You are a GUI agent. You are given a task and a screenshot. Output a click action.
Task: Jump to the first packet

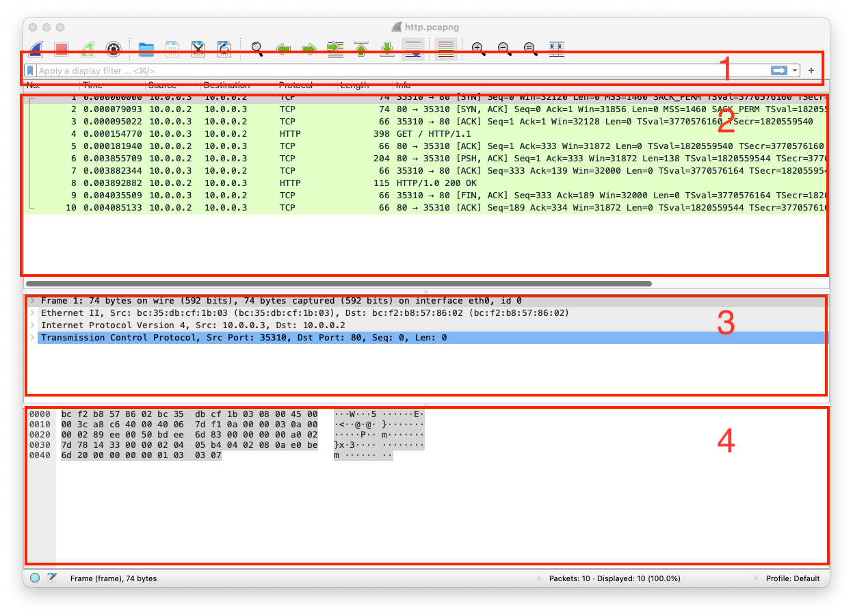pyautogui.click(x=361, y=49)
